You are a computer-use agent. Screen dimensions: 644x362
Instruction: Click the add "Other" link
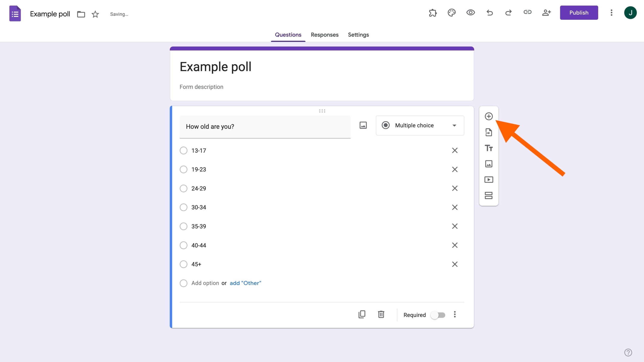245,283
